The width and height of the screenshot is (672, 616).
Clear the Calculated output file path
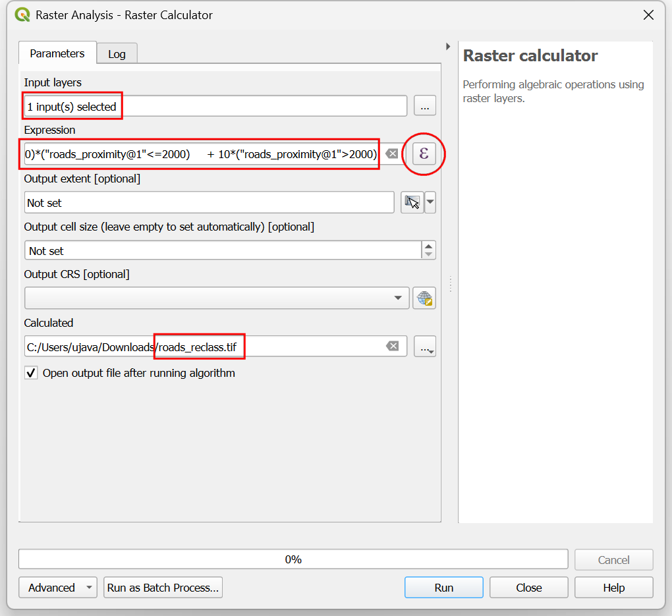392,346
